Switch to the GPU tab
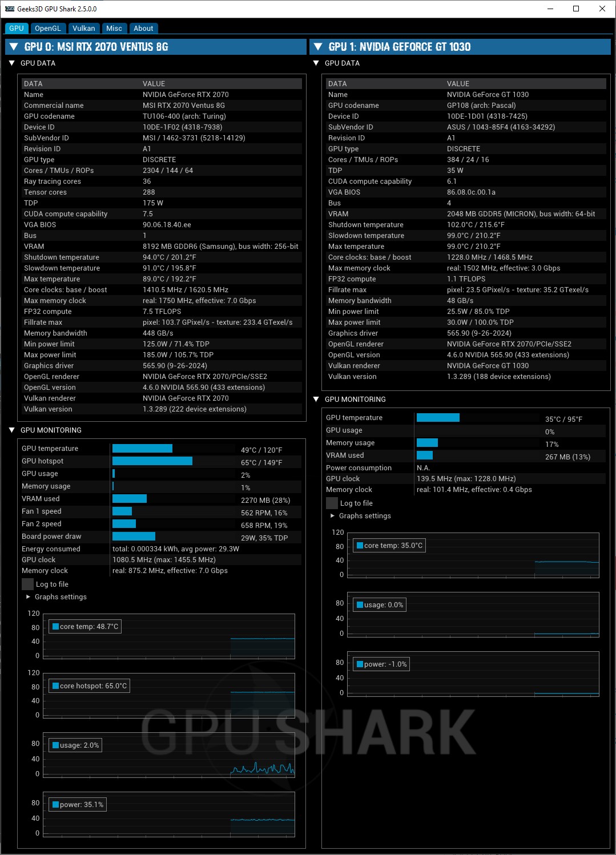The width and height of the screenshot is (616, 855). coord(17,29)
